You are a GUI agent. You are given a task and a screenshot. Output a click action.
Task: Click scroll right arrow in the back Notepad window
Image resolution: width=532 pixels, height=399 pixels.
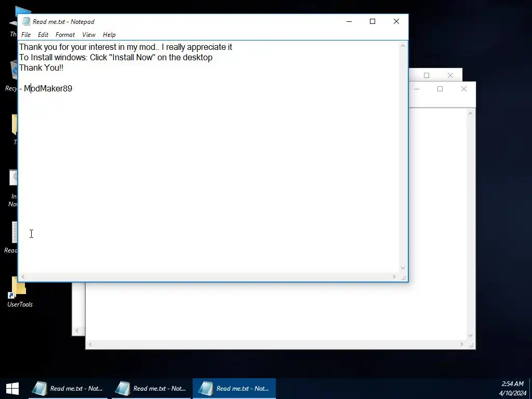461,344
